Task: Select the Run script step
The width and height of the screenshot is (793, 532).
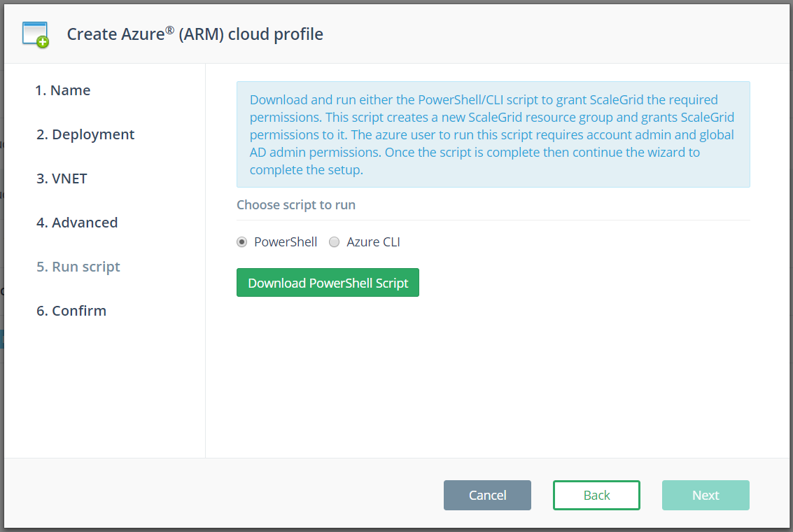Action: [78, 266]
